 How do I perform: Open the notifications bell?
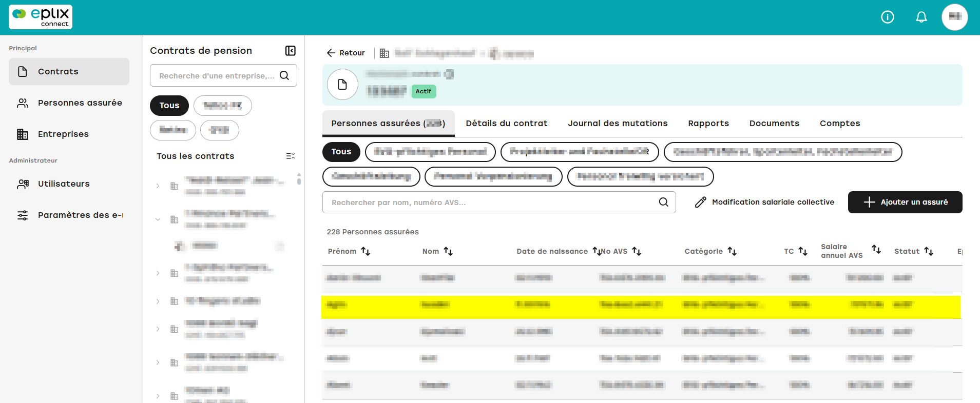coord(921,17)
